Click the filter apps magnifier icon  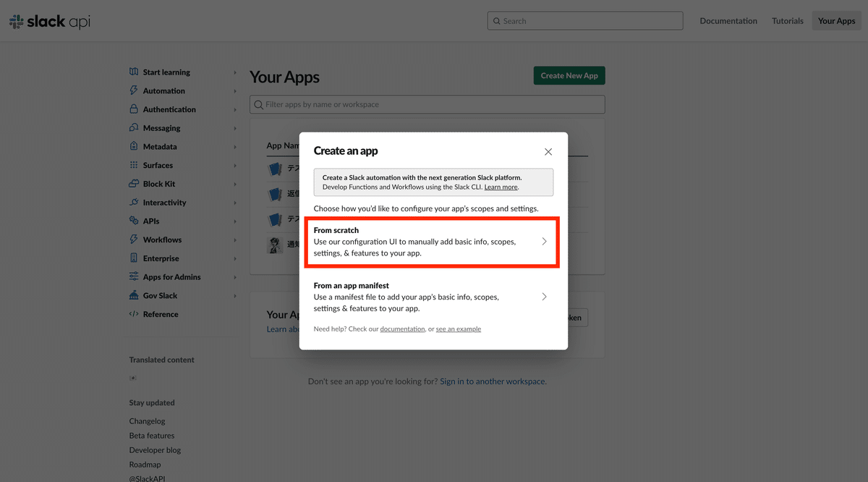tap(259, 105)
